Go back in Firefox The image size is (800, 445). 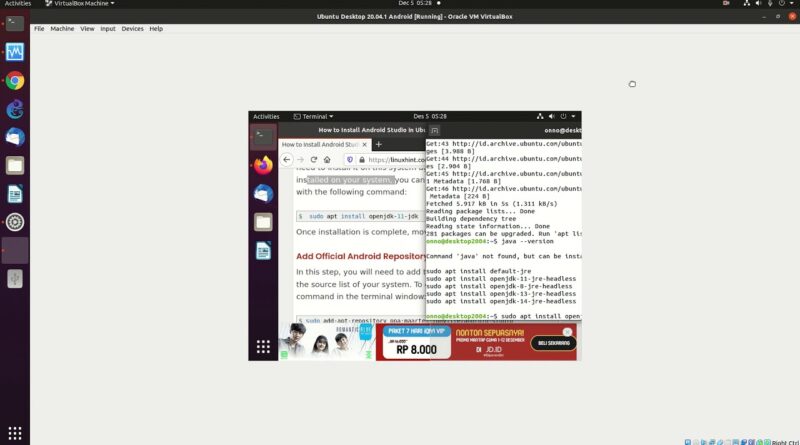(x=287, y=160)
